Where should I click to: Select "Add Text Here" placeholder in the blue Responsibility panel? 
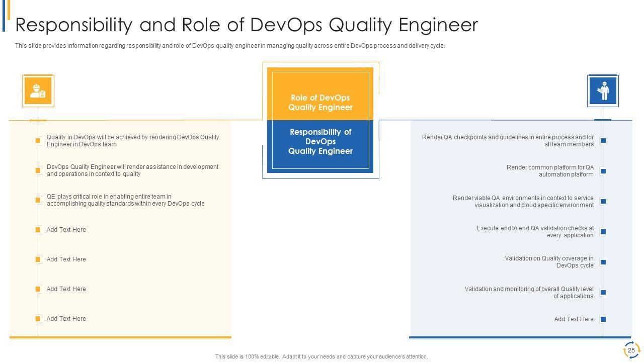[574, 319]
